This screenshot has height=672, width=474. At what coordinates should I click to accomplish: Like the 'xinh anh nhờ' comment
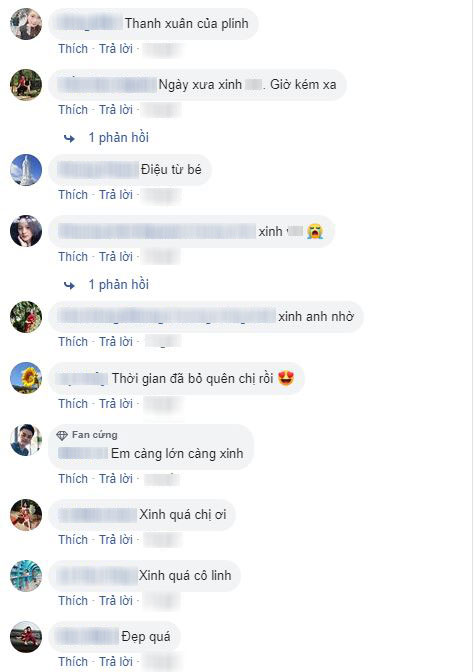(x=73, y=342)
